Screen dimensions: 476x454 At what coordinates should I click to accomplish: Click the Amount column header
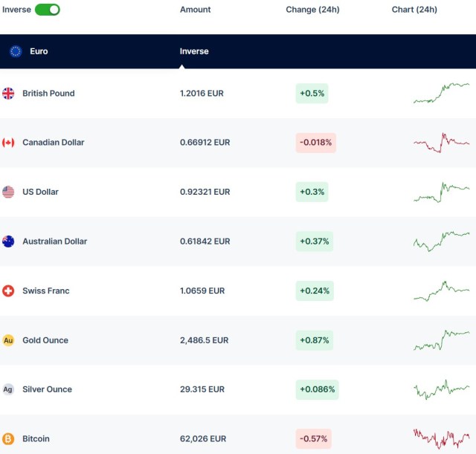click(195, 10)
